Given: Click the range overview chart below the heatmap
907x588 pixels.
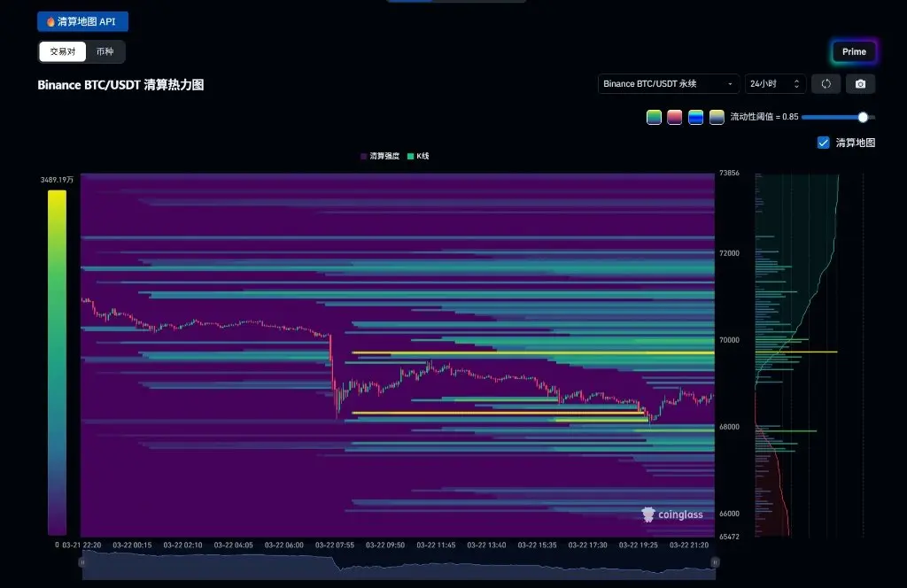Looking at the screenshot, I should [x=399, y=565].
